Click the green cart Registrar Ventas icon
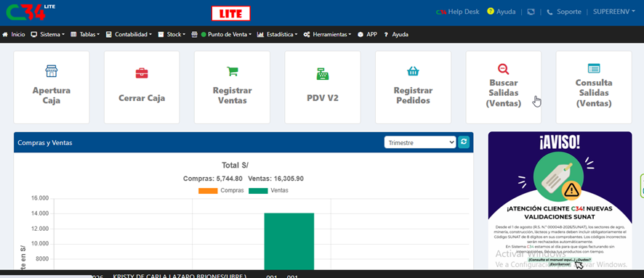The width and height of the screenshot is (644, 278). click(233, 71)
